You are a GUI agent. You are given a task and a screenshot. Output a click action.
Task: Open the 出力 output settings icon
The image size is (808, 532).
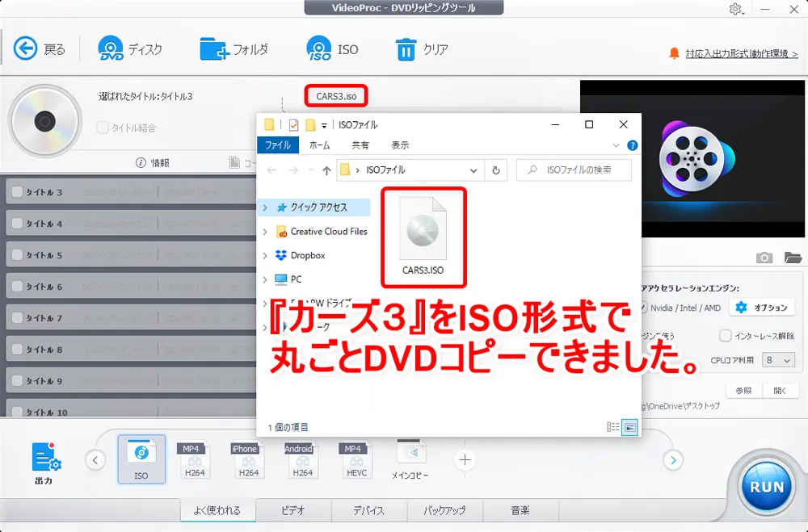(x=45, y=457)
